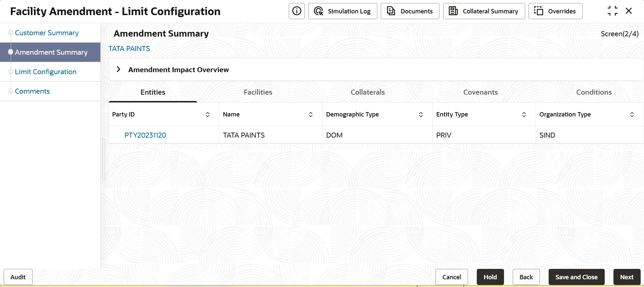Image resolution: width=644 pixels, height=287 pixels.
Task: Proceed with the Next button
Action: click(627, 277)
